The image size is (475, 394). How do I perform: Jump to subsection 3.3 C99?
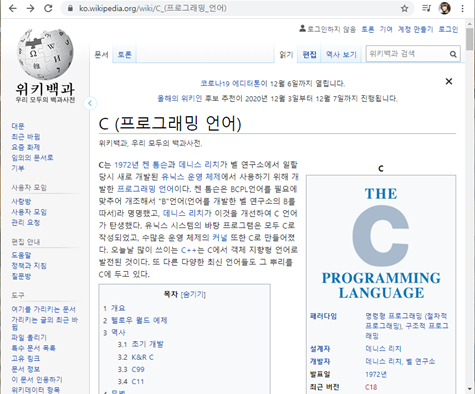pyautogui.click(x=131, y=369)
